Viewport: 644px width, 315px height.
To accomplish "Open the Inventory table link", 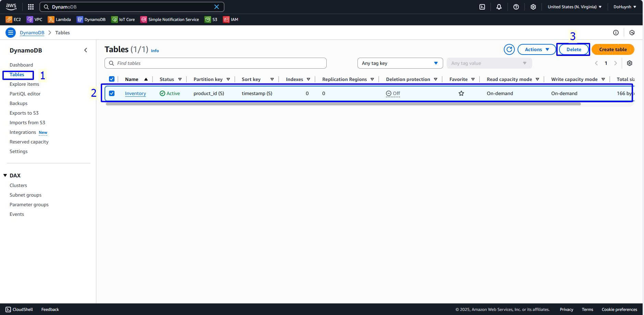I will click(135, 93).
